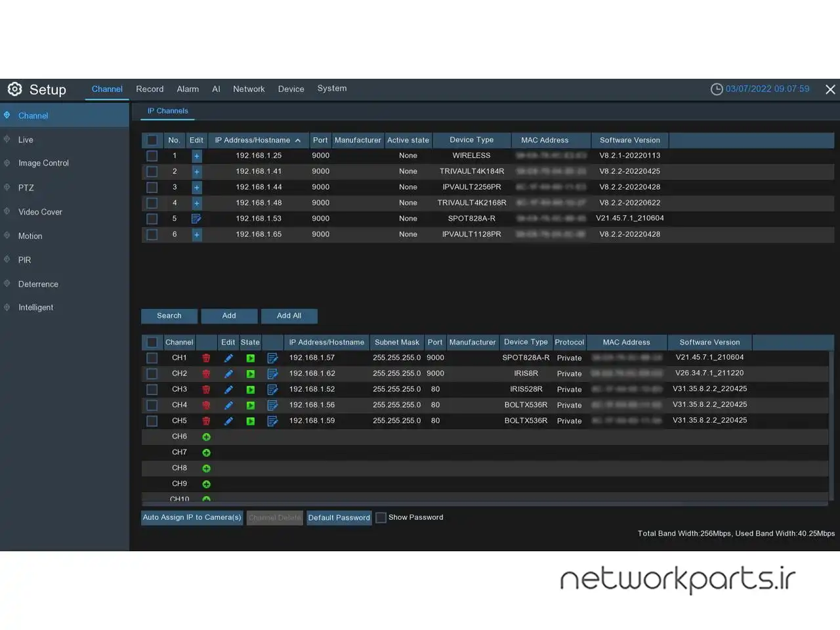Click the green state icon for CH3
The image size is (840, 630).
click(250, 390)
